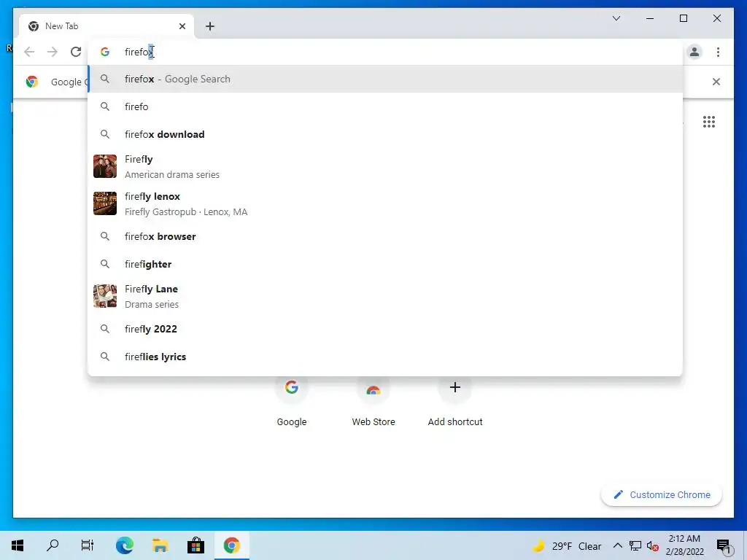Open the tab search chevron
The height and width of the screenshot is (560, 747).
coord(616,18)
